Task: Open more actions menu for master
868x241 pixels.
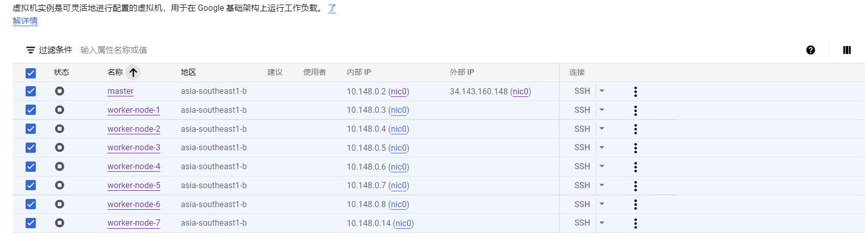Action: click(x=635, y=91)
